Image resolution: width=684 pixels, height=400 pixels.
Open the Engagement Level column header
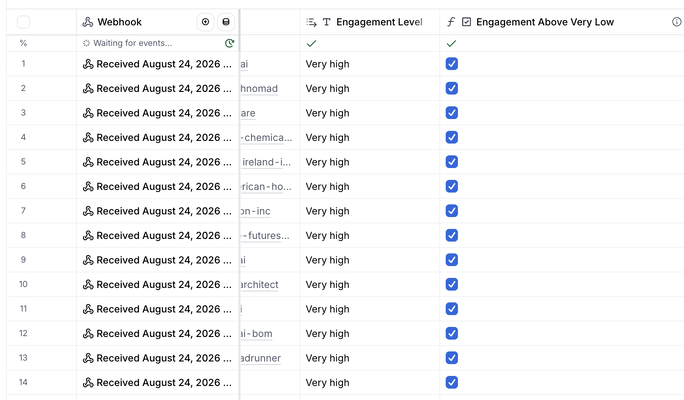click(x=369, y=22)
